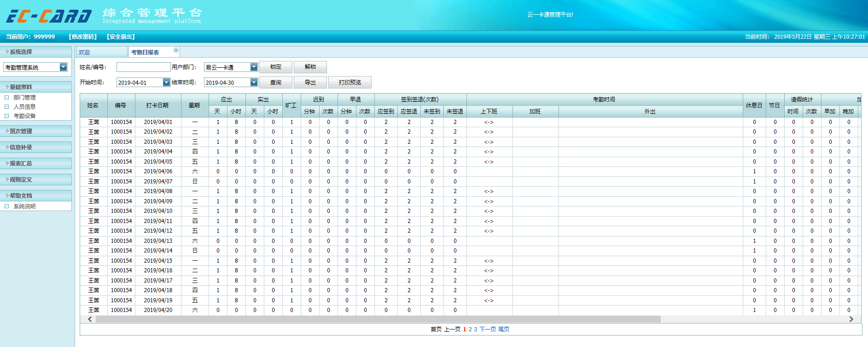Click the 2019/04/01 date cell

pos(158,122)
